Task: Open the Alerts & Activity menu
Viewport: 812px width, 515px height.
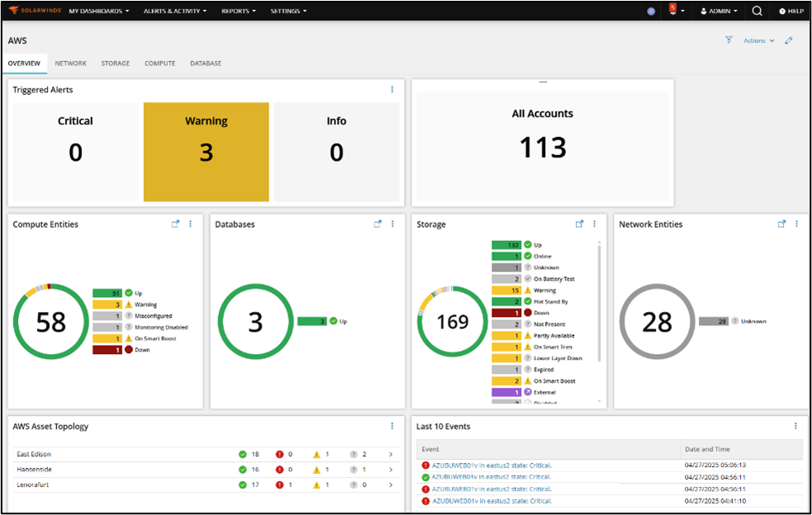Action: pyautogui.click(x=175, y=11)
